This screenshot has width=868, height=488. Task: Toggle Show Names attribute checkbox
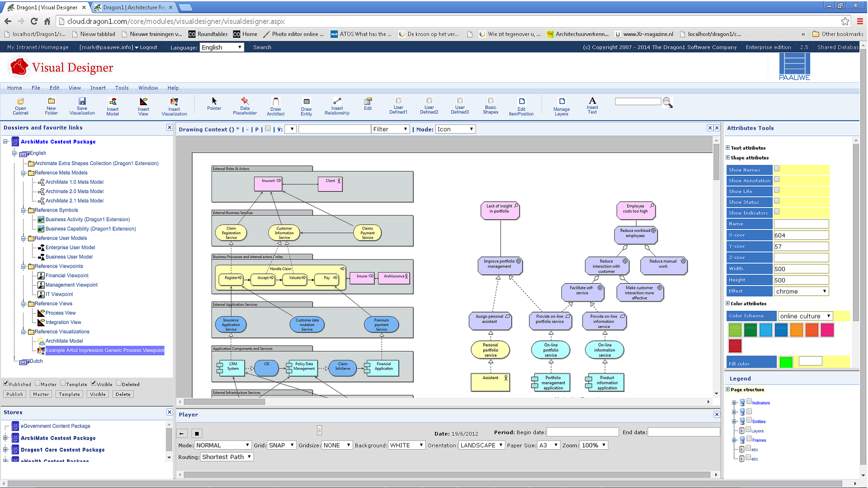[x=778, y=169]
